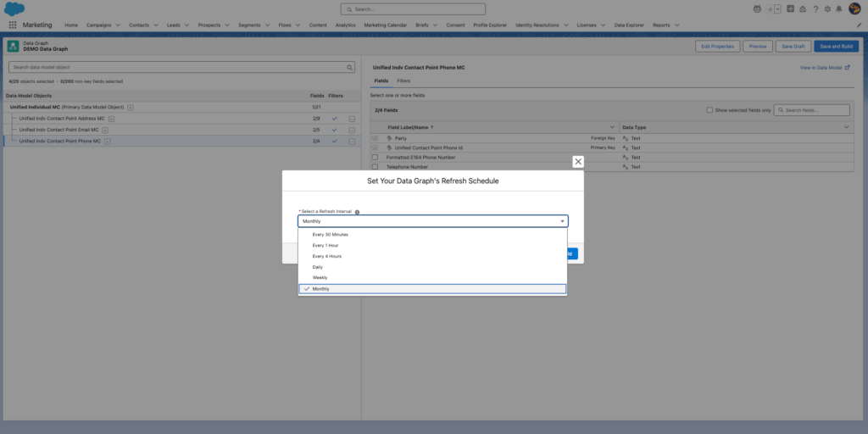The width and height of the screenshot is (868, 434).
Task: Select Every 4 Hours interval
Action: point(326,256)
